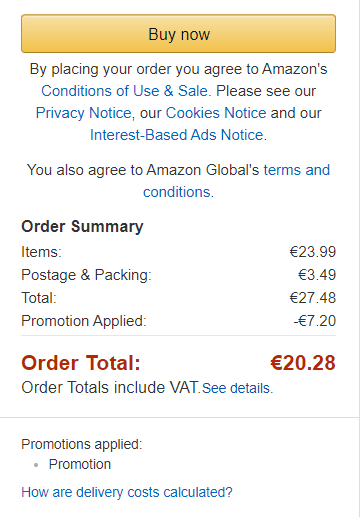Image resolution: width=361 pixels, height=517 pixels.
Task: Click the Items price €23.99
Action: [313, 252]
